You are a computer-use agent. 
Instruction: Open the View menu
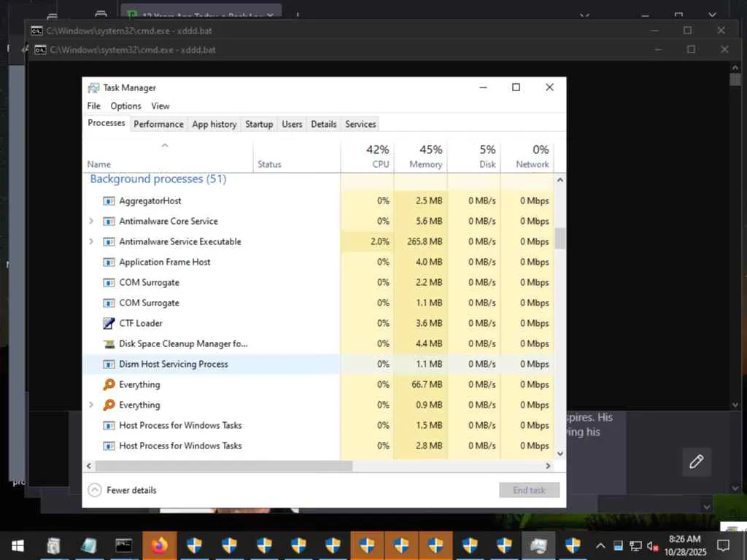point(160,106)
